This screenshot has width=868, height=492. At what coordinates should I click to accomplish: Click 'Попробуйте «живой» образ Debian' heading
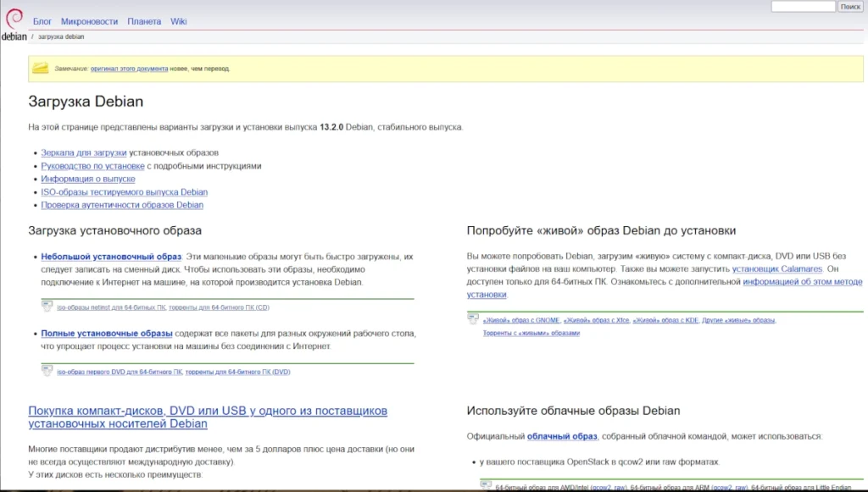pos(601,230)
